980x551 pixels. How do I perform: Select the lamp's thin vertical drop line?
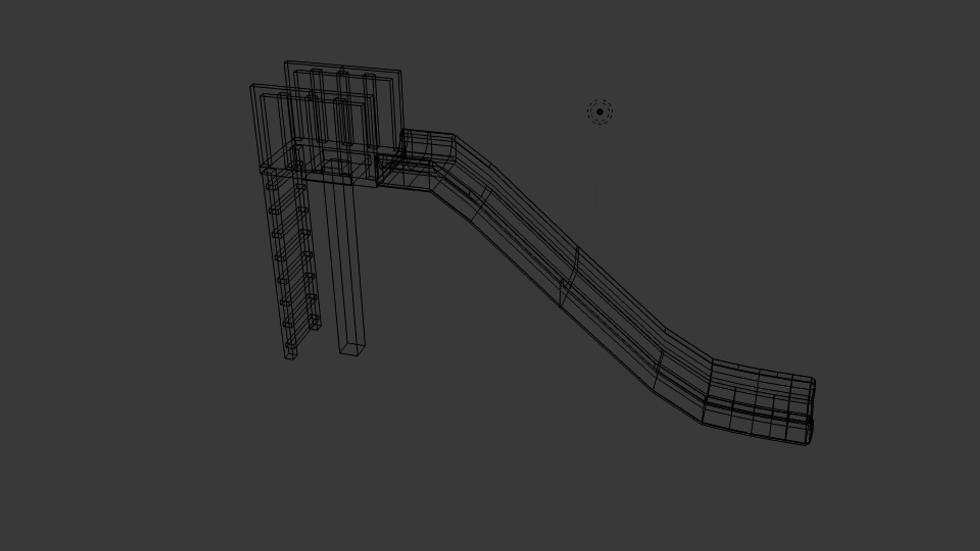pyautogui.click(x=597, y=181)
